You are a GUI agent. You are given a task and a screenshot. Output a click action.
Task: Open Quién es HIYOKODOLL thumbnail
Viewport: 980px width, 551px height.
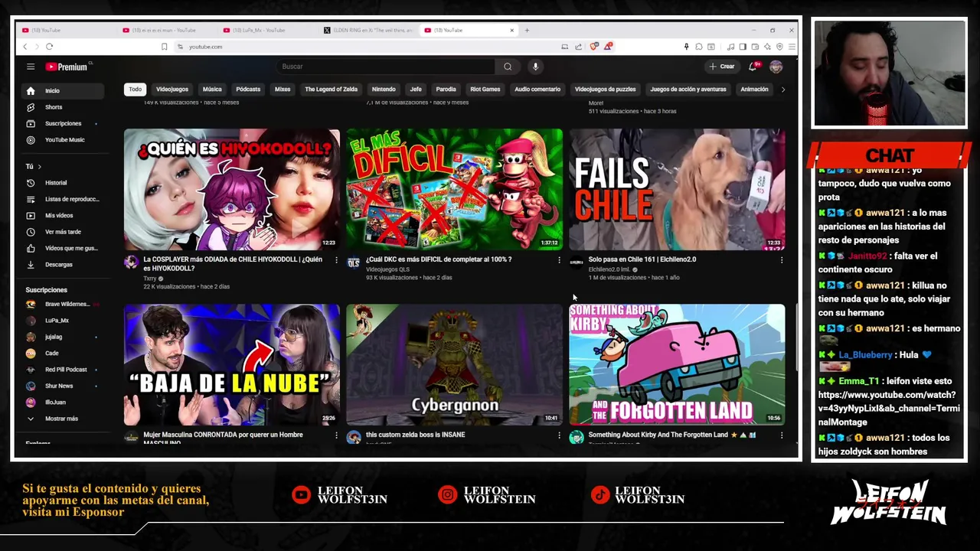(x=232, y=190)
